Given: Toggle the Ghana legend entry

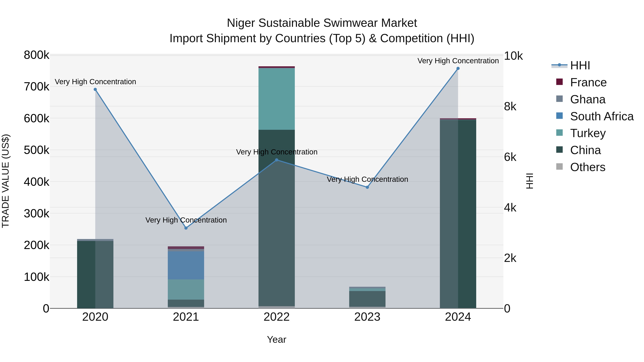Looking at the screenshot, I should [581, 99].
